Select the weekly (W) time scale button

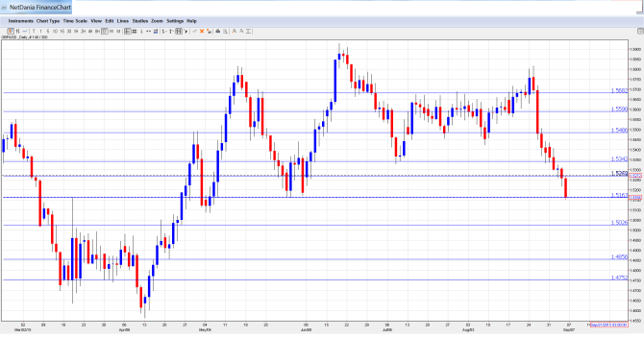pyautogui.click(x=111, y=31)
